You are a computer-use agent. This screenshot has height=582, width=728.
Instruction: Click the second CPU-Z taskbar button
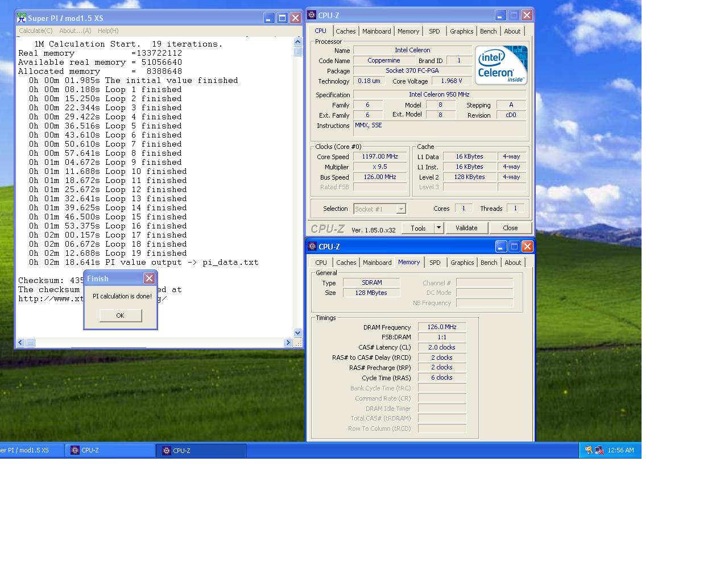point(202,450)
